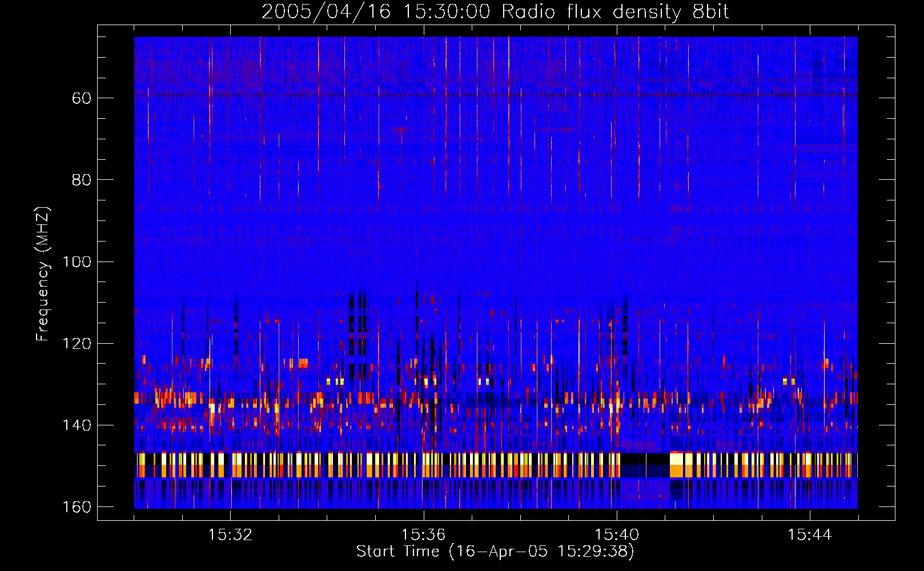Click the 140 MHz frequency tick label
924x571 pixels.
pos(77,425)
